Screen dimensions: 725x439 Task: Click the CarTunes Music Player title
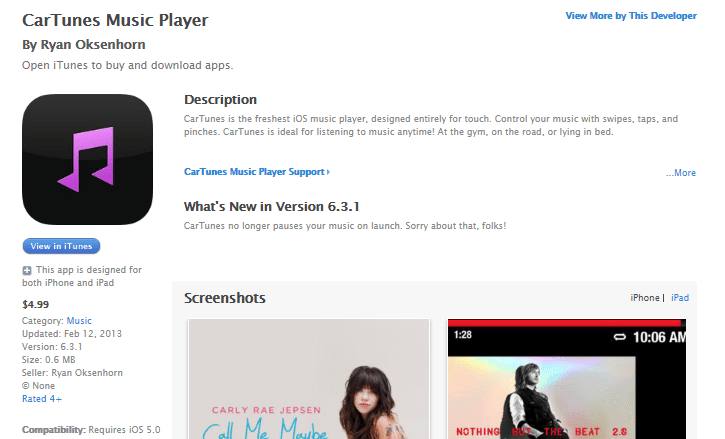point(115,20)
